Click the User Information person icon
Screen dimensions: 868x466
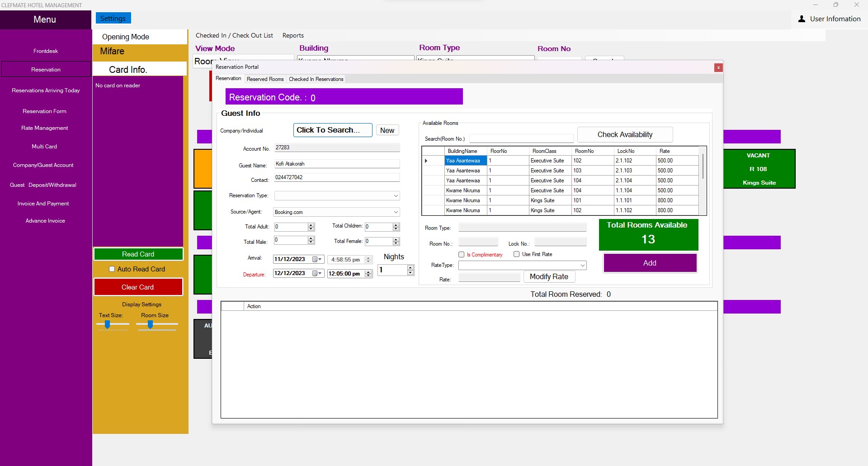tap(802, 19)
